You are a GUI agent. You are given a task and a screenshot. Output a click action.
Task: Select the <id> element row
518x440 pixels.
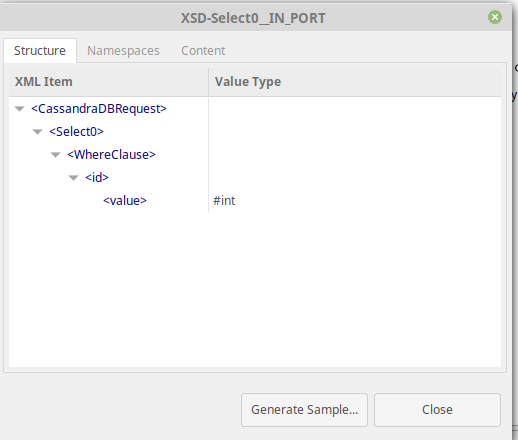click(97, 178)
